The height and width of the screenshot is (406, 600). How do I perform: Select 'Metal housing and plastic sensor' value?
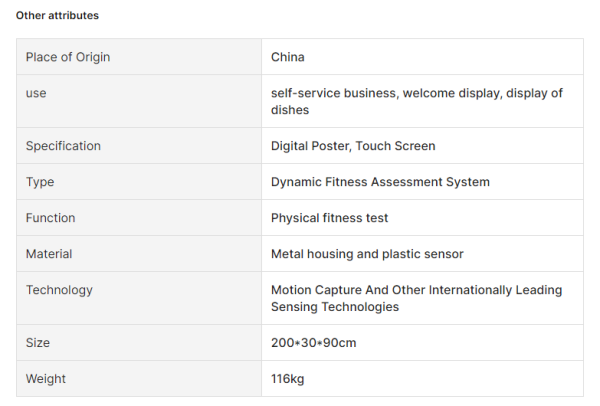(367, 254)
